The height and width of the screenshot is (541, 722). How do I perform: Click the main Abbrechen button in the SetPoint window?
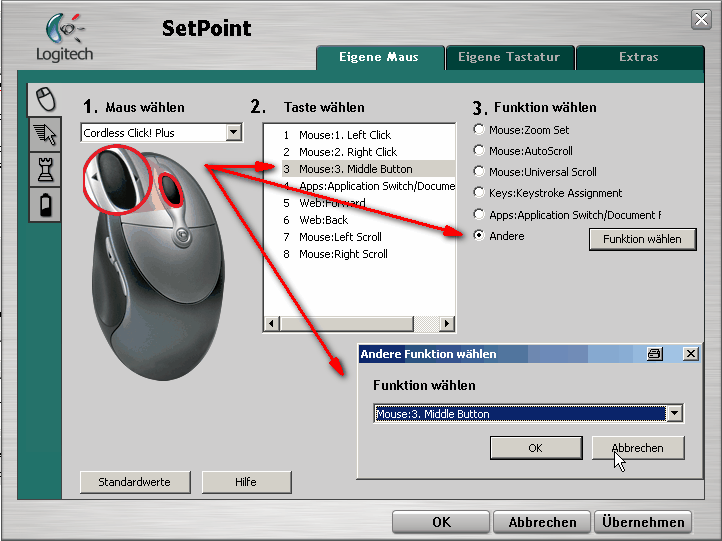point(542,522)
